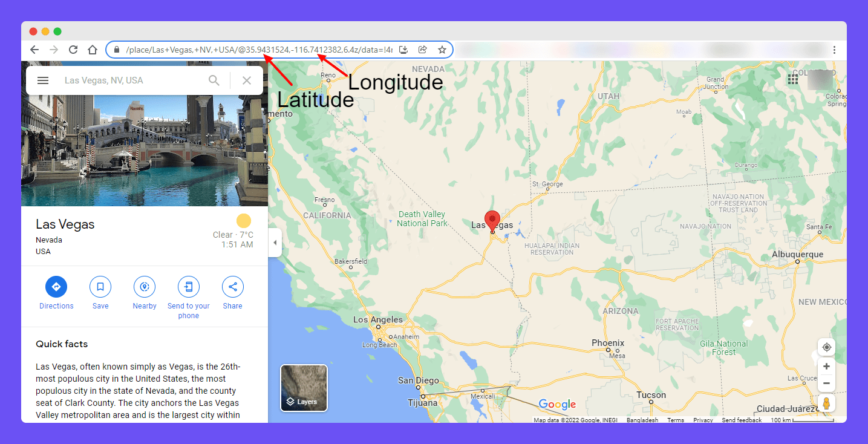Show your current location on map
This screenshot has height=444, width=868.
[x=826, y=347]
